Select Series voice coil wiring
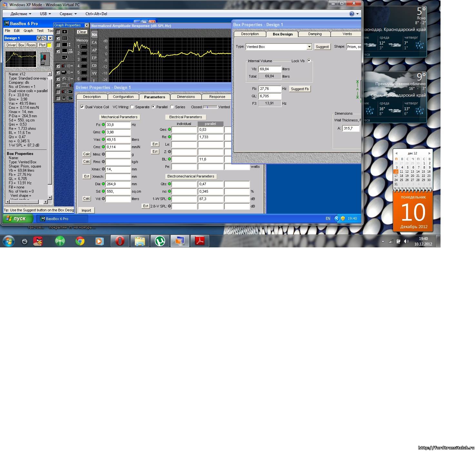The width and height of the screenshot is (476, 451). point(172,107)
